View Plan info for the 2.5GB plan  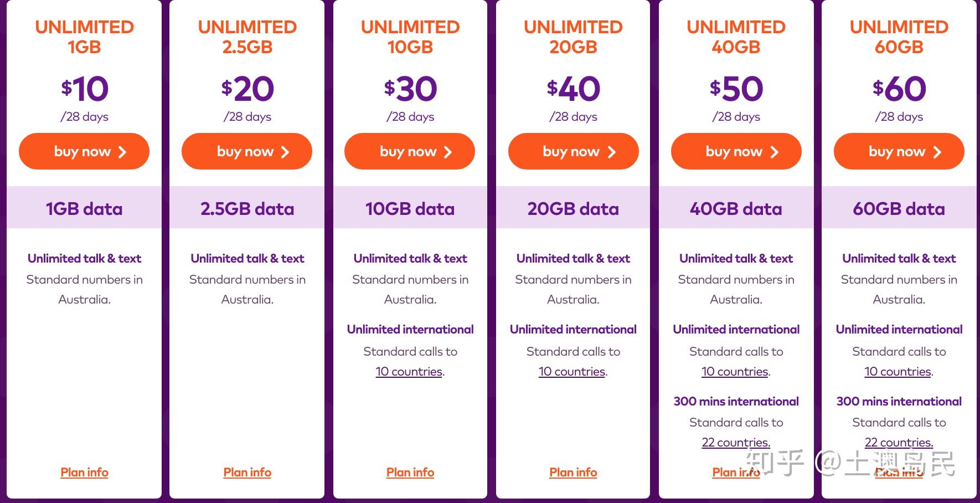coord(247,473)
